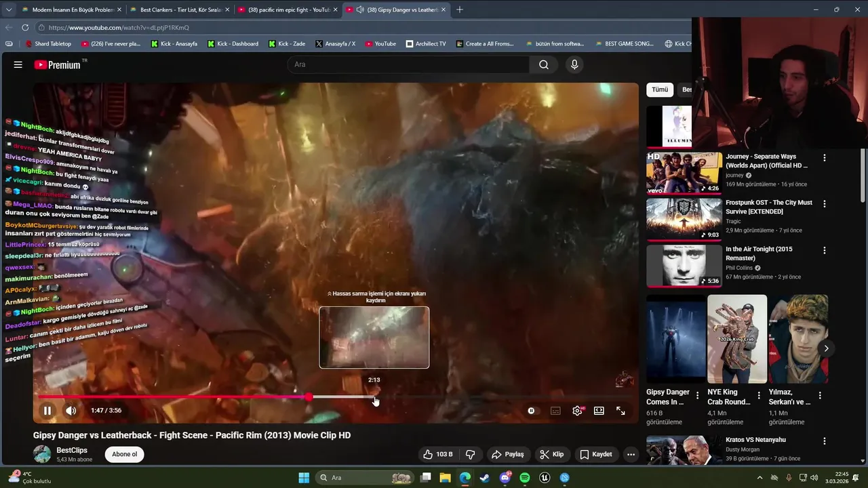The height and width of the screenshot is (488, 868).
Task: Toggle subtitles/captions button
Action: (x=555, y=411)
